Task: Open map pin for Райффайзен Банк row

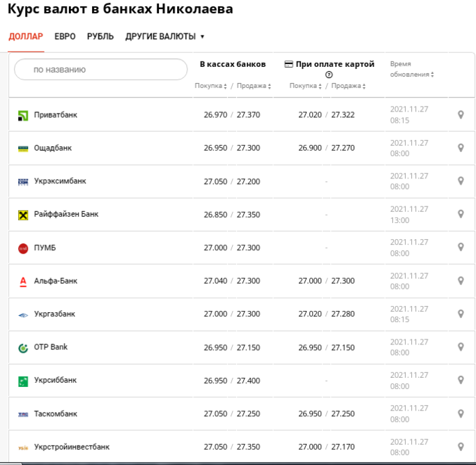Action: pyautogui.click(x=461, y=214)
